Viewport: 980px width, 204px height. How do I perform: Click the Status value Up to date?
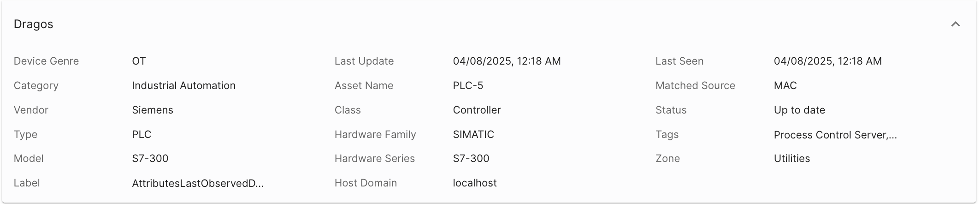pyautogui.click(x=799, y=110)
